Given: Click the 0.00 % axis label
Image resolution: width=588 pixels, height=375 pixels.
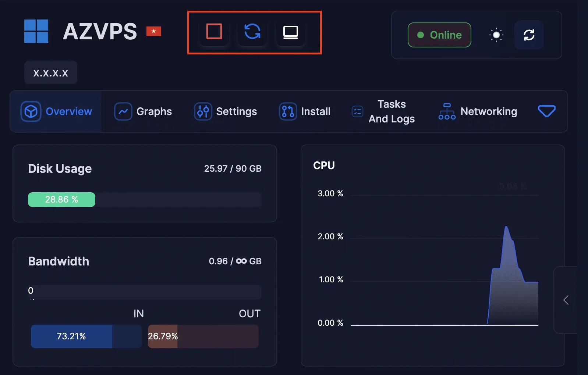Looking at the screenshot, I should coord(330,323).
